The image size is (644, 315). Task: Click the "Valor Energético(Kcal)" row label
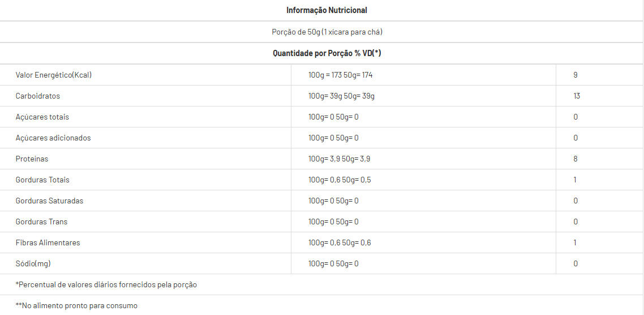click(53, 75)
